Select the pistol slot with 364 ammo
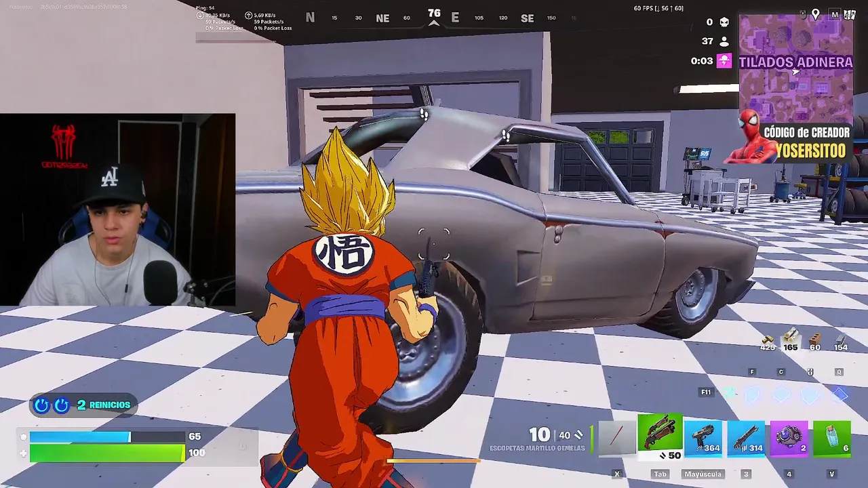Image resolution: width=868 pixels, height=488 pixels. 703,439
